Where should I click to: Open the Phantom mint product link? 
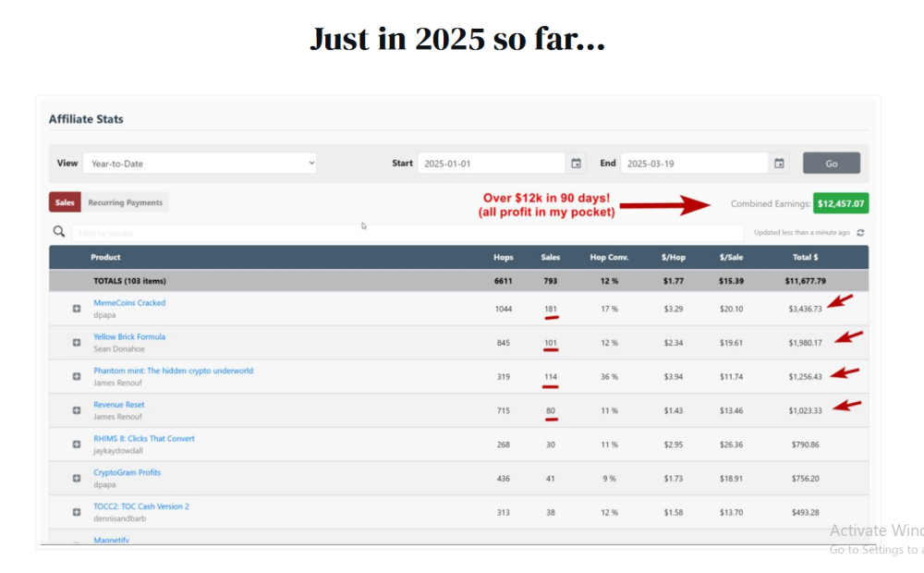[174, 371]
